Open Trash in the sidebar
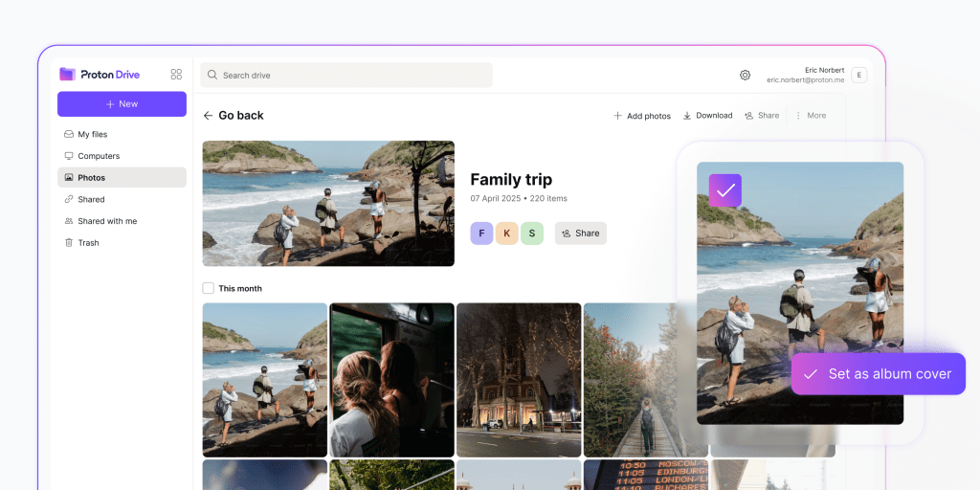The height and width of the screenshot is (490, 980). (x=122, y=242)
